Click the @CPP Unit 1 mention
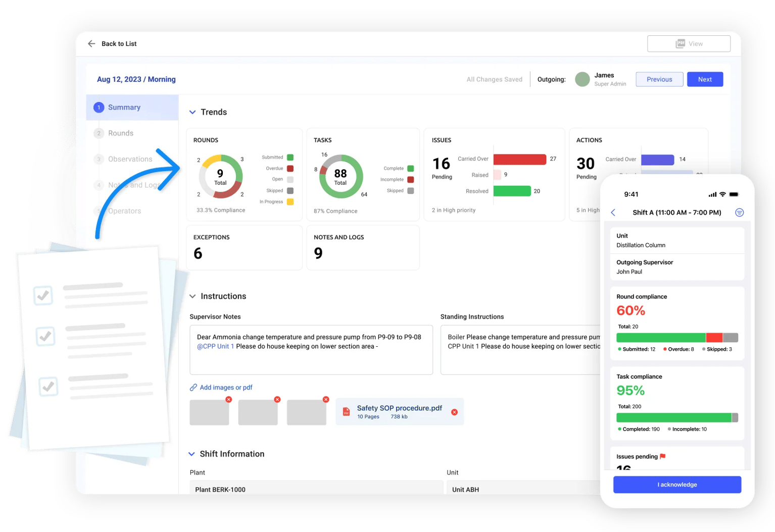This screenshot has height=532, width=775. coord(216,346)
